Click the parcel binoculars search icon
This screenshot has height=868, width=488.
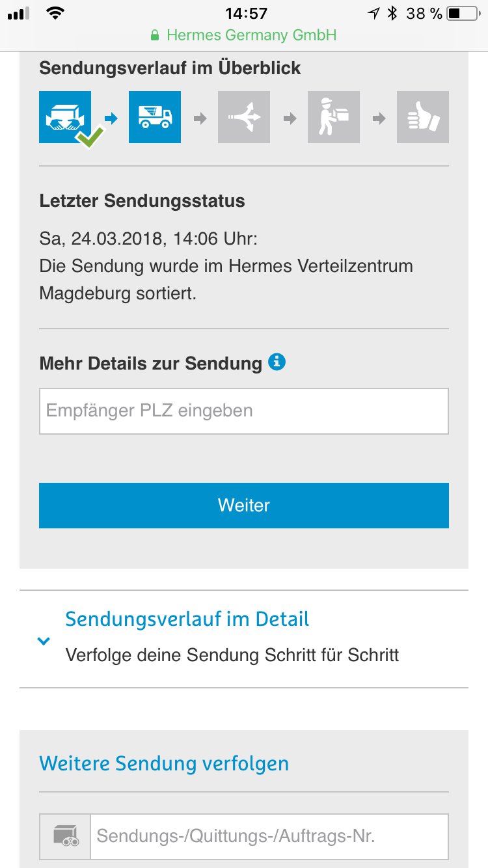pos(65,836)
